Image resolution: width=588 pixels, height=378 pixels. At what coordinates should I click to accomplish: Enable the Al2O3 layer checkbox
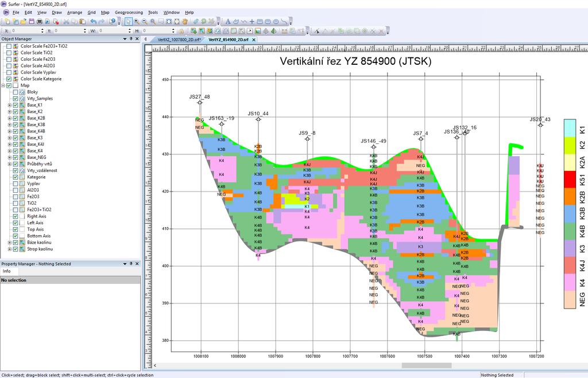tap(16, 190)
